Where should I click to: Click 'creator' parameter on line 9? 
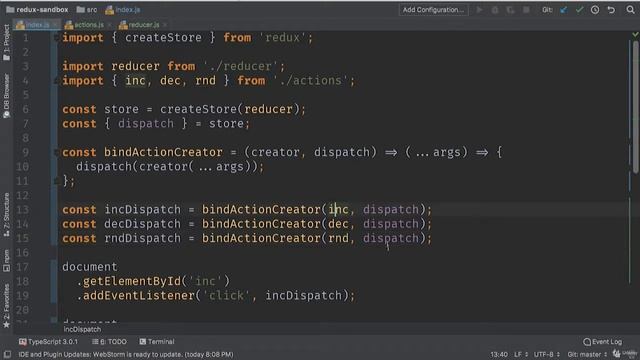pyautogui.click(x=275, y=152)
